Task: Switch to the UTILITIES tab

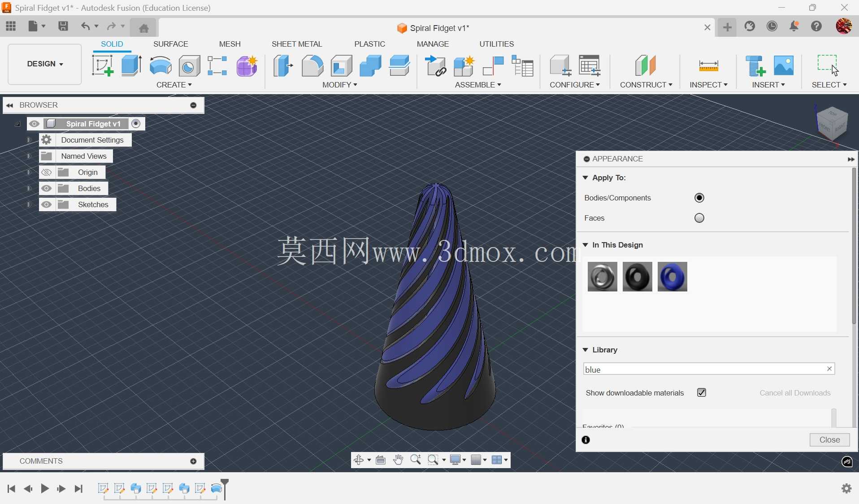Action: pos(497,44)
